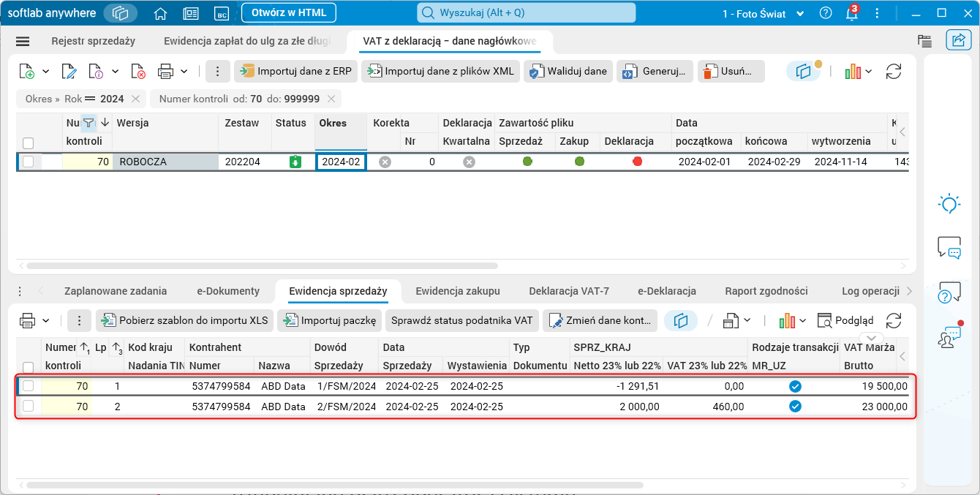Viewport: 980px width, 495px height.
Task: Click the news panel icon in title bar
Action: point(191,13)
